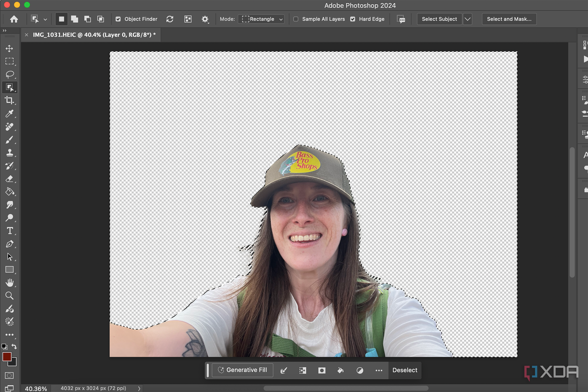Screen dimensions: 588x392
Task: Open the Mode Rectangle dropdown
Action: tap(261, 19)
